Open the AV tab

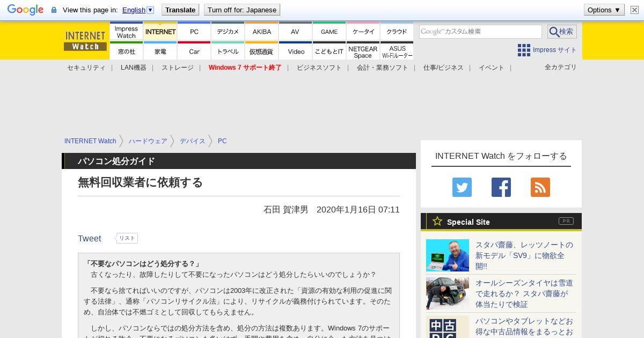[x=295, y=32]
